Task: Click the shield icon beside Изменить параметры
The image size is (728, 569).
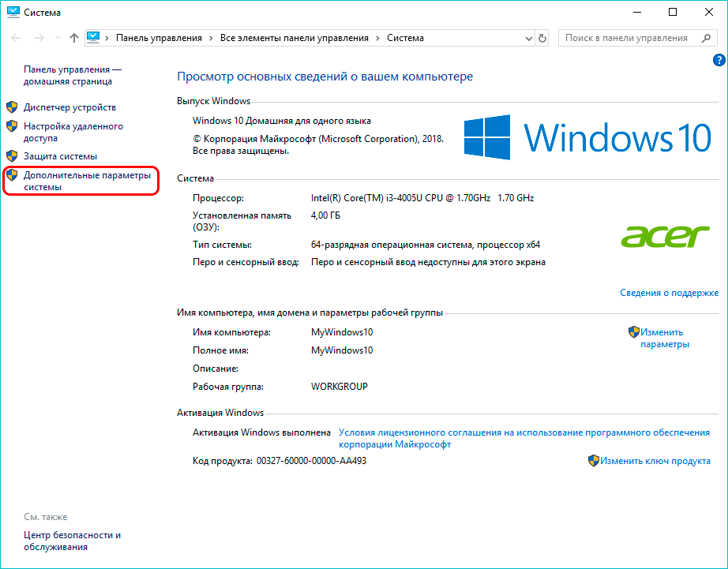Action: click(x=634, y=331)
